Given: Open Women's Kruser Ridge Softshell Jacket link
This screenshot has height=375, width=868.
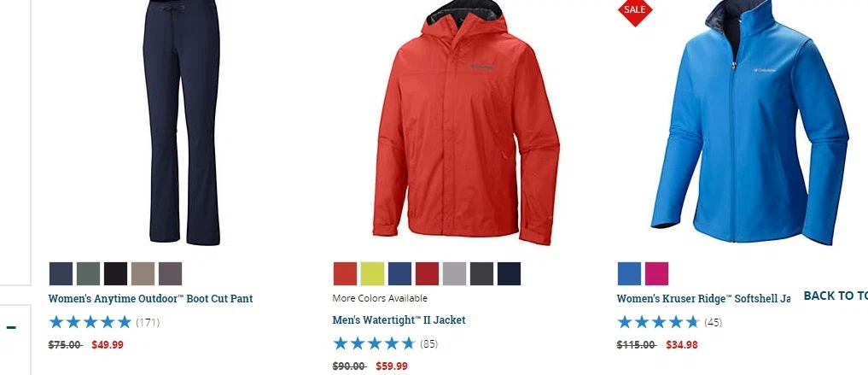Looking at the screenshot, I should pyautogui.click(x=703, y=299).
